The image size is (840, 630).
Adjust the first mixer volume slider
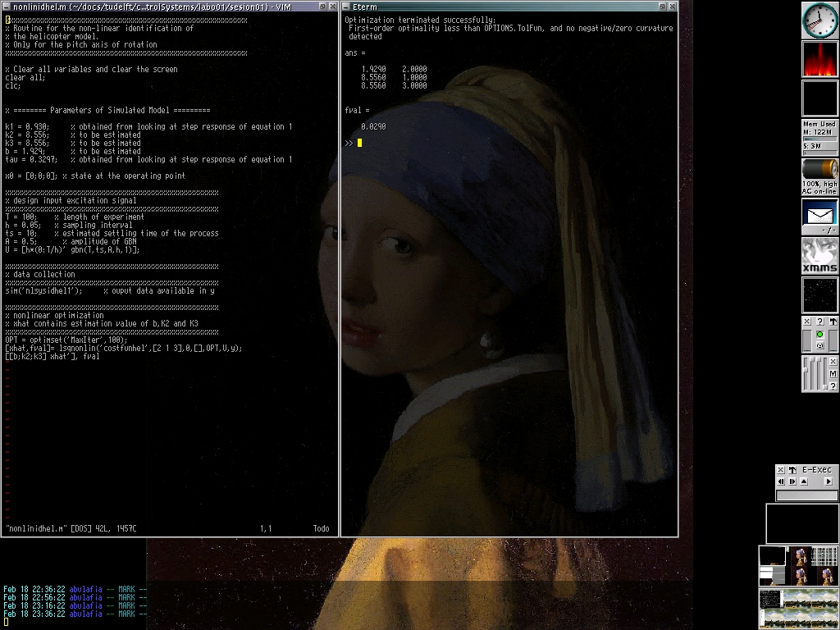(806, 374)
